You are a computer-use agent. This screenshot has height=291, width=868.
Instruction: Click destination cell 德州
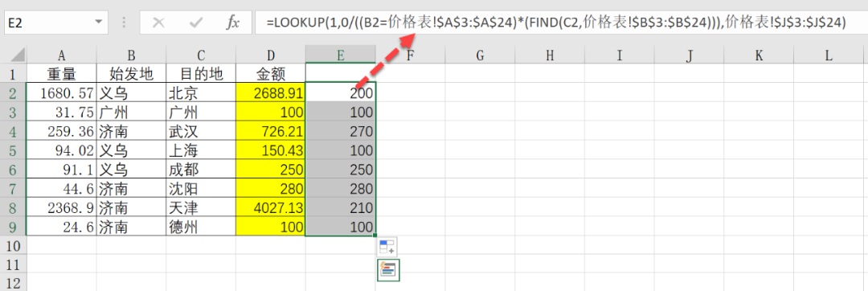tap(200, 226)
